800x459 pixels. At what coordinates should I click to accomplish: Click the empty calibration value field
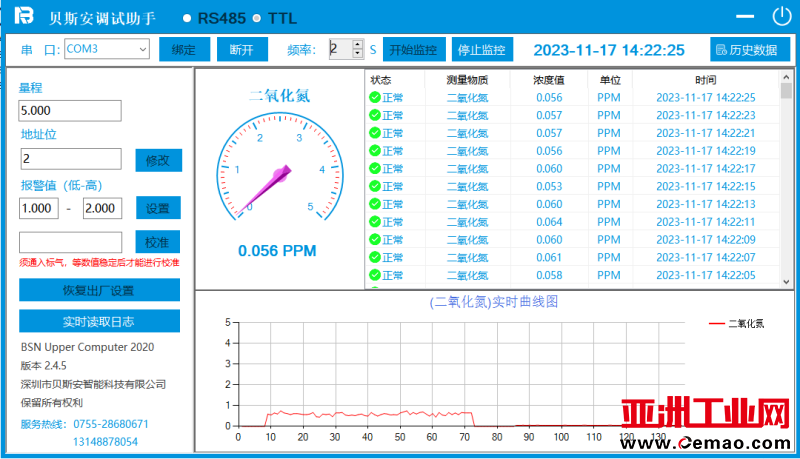pyautogui.click(x=70, y=242)
